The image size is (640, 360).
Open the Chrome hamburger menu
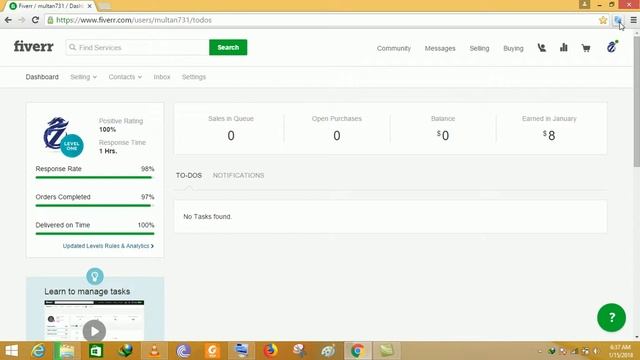pyautogui.click(x=633, y=20)
